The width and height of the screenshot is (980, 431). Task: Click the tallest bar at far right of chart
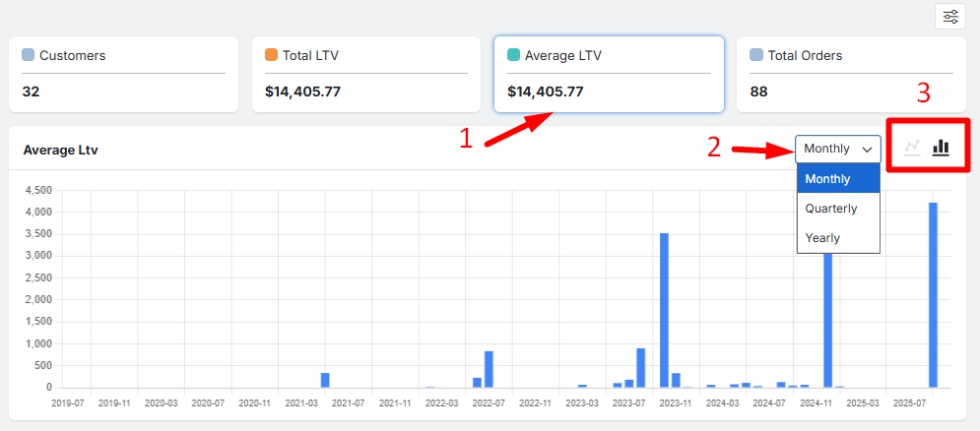pos(933,295)
